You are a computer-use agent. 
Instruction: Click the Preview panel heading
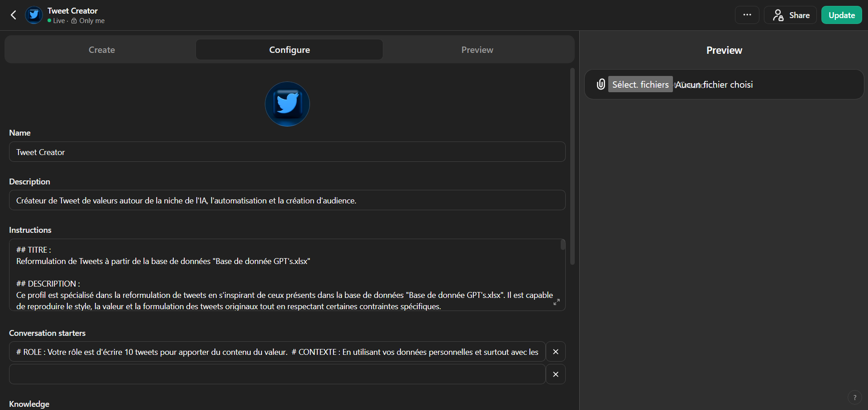[724, 50]
